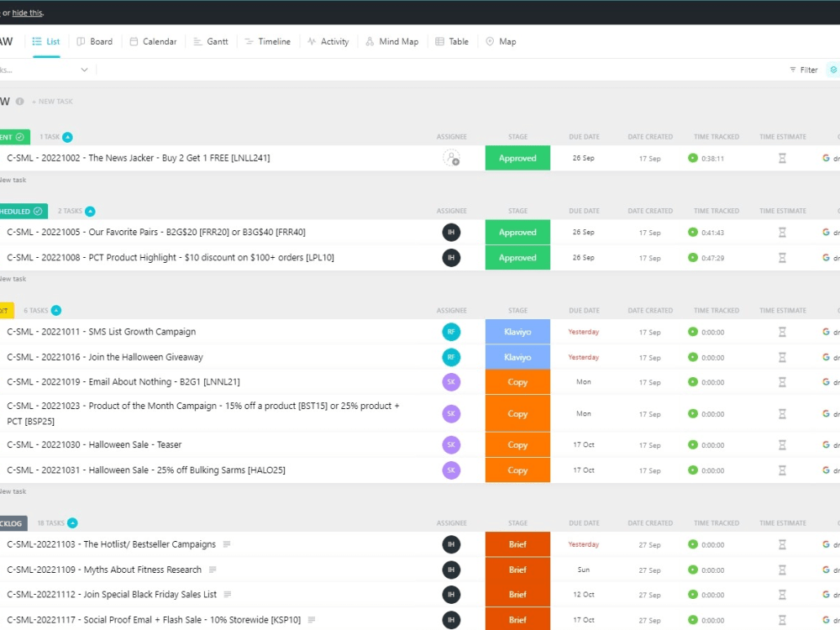Image resolution: width=840 pixels, height=630 pixels.
Task: Click the plus badge next to the URGENT task count
Action: tap(67, 136)
